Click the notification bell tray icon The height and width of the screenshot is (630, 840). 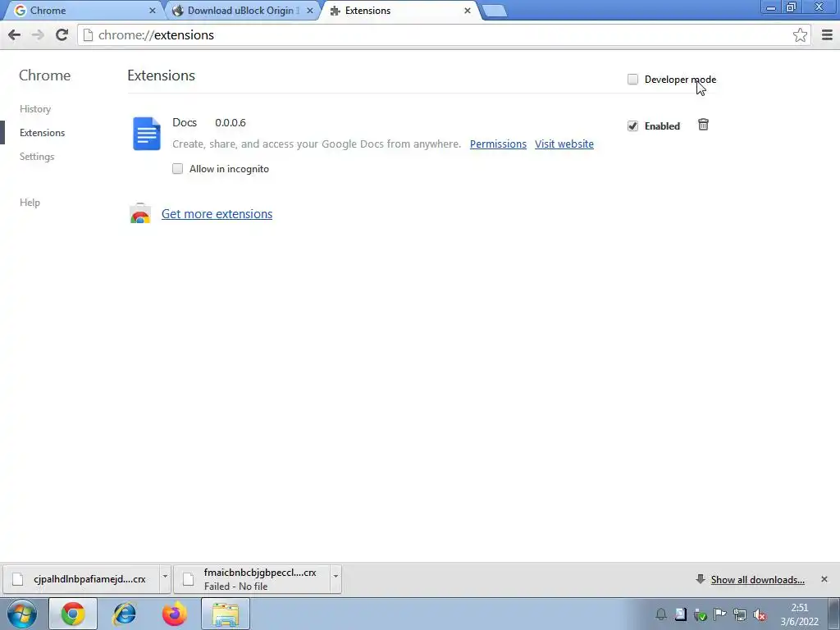point(661,614)
